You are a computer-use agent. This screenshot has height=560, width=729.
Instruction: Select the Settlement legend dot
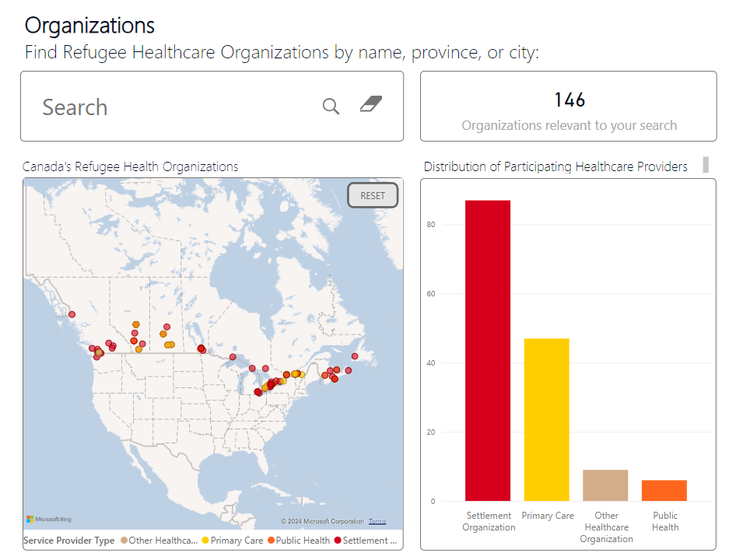pos(338,540)
